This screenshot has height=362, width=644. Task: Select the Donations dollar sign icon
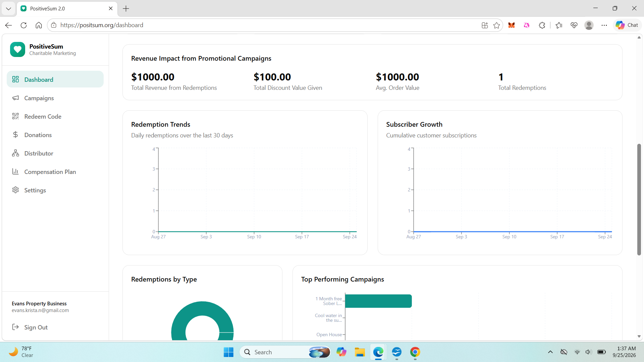[15, 135]
